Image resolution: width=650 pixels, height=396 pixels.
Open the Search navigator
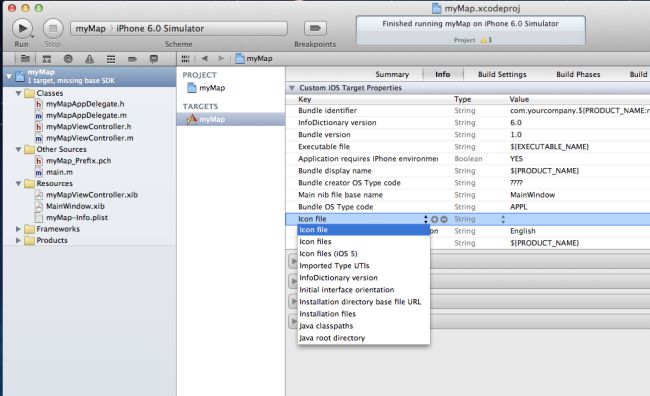click(x=68, y=59)
